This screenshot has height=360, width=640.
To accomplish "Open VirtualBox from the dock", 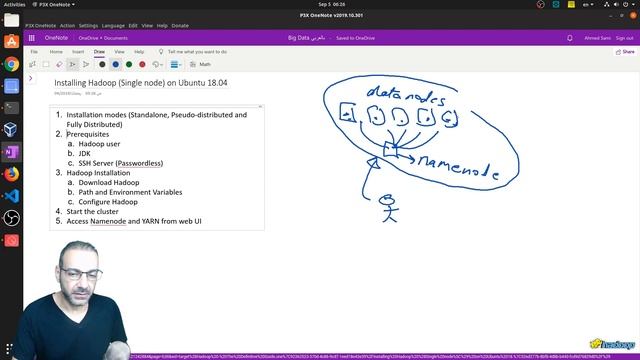I will [11, 130].
